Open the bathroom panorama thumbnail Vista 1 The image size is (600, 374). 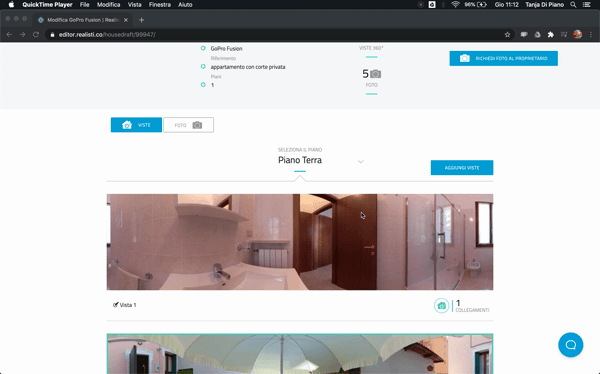pos(300,242)
